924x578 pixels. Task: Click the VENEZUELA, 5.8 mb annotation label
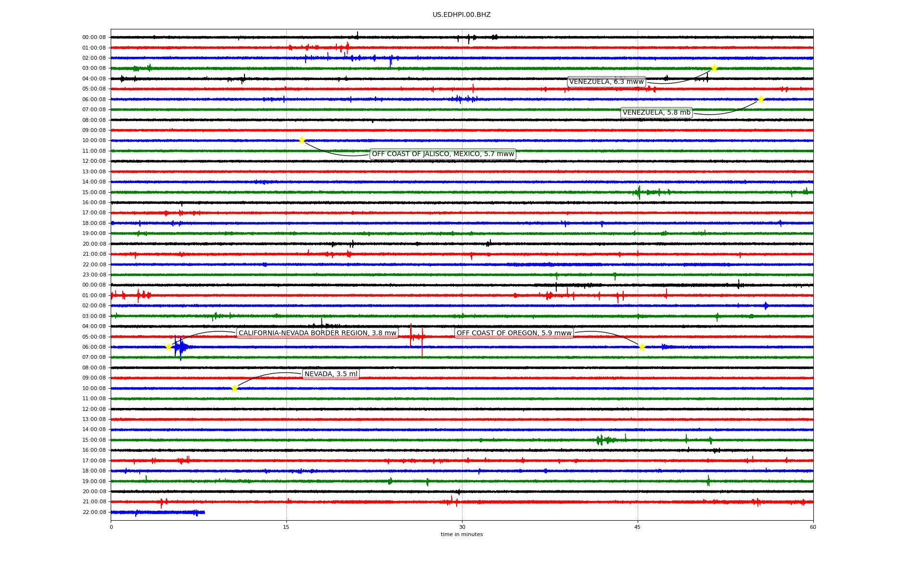tap(656, 113)
